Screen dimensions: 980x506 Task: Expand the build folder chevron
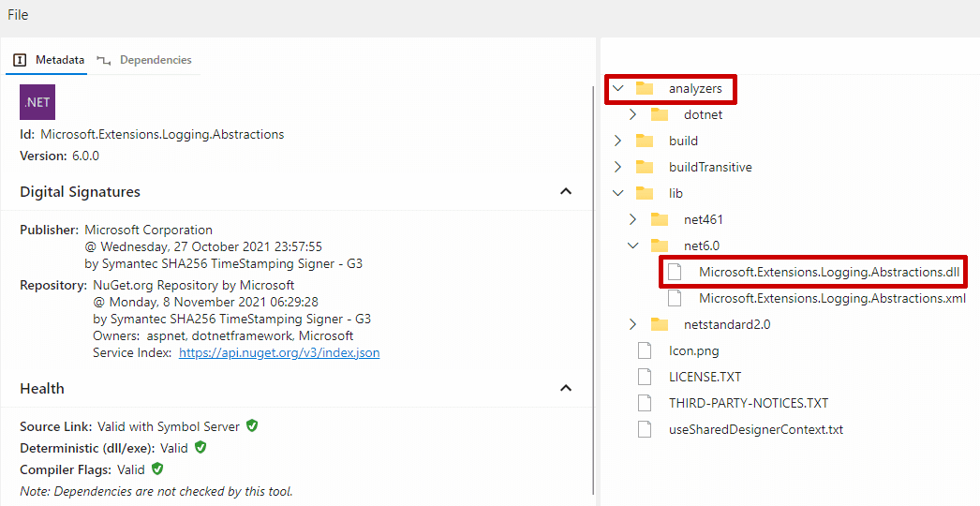(617, 141)
